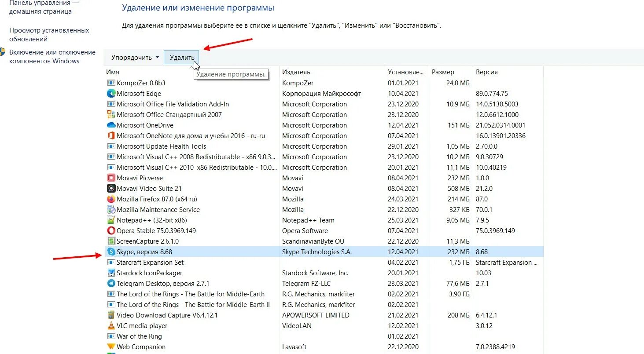Click the Video Download Capture icon

tap(111, 315)
